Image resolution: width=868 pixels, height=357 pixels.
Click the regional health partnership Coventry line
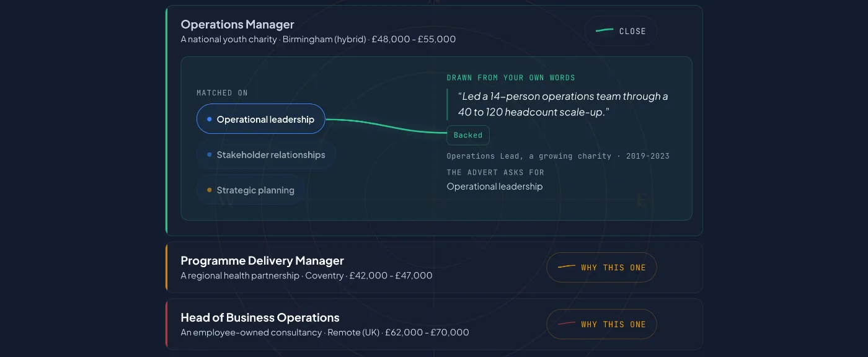point(306,275)
